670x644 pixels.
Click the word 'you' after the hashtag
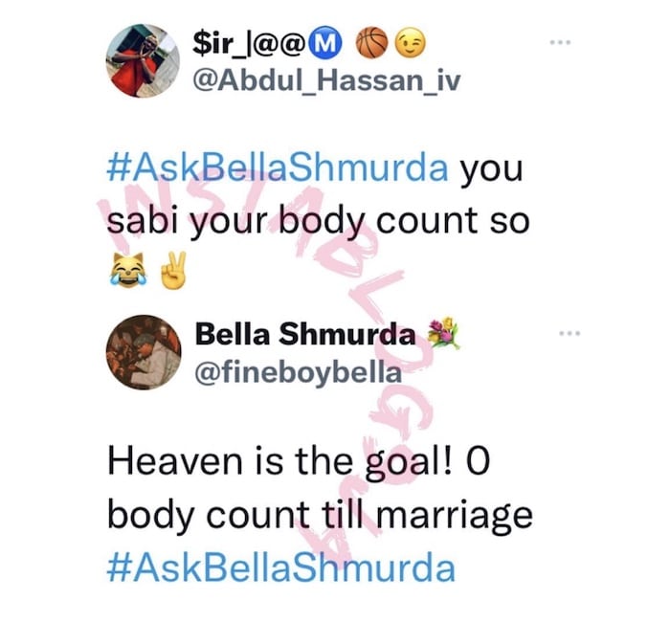point(491,170)
